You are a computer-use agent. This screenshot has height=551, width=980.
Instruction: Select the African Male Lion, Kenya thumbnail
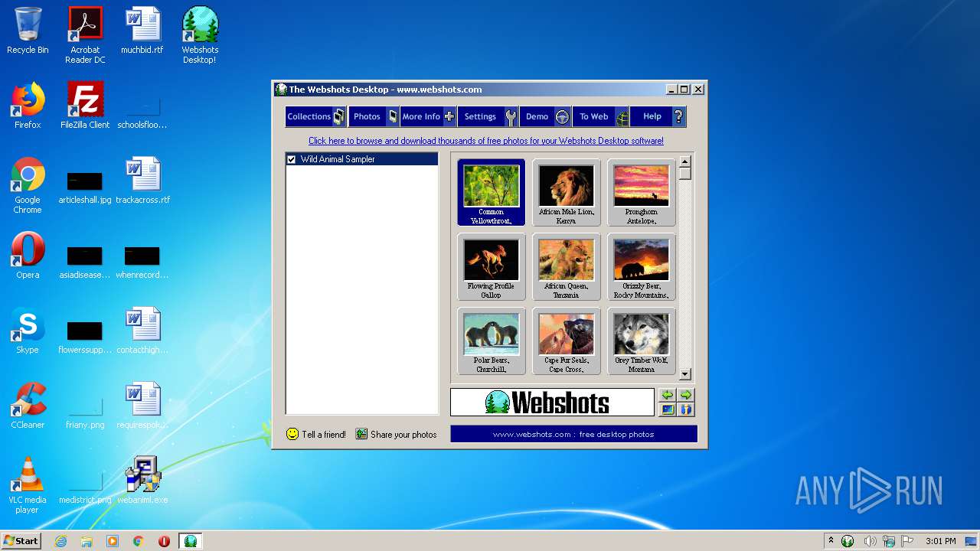[567, 192]
